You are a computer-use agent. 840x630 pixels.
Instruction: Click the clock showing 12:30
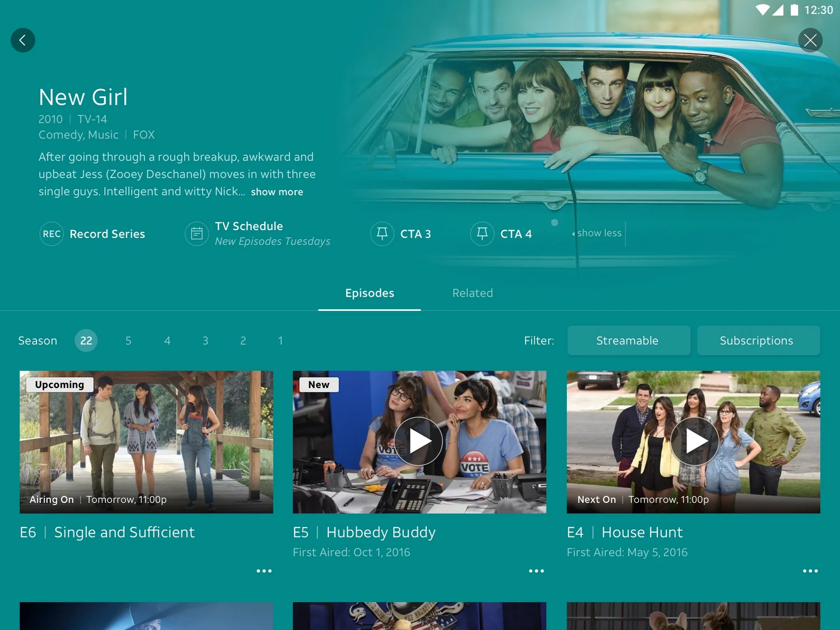point(818,10)
